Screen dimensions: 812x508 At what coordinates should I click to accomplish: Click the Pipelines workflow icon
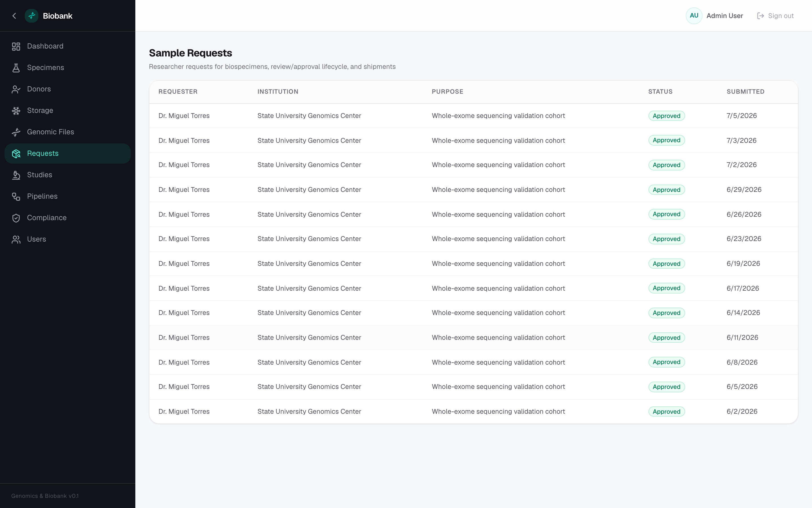pos(16,196)
